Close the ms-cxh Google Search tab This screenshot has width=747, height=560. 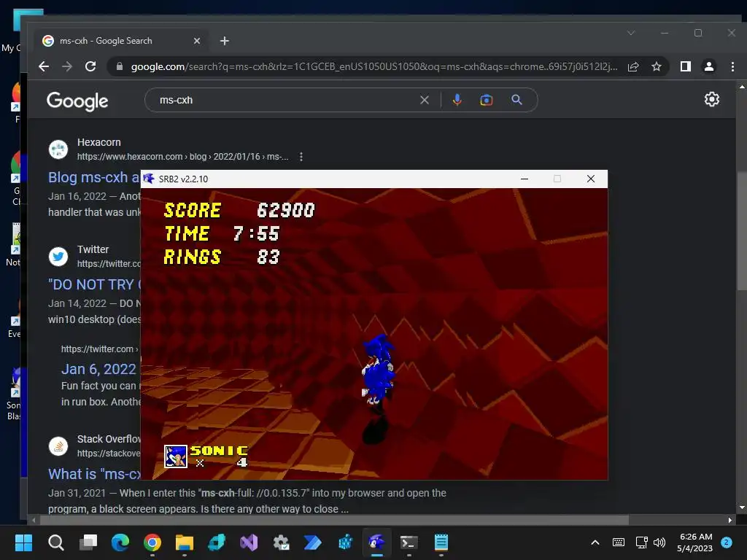pos(197,41)
